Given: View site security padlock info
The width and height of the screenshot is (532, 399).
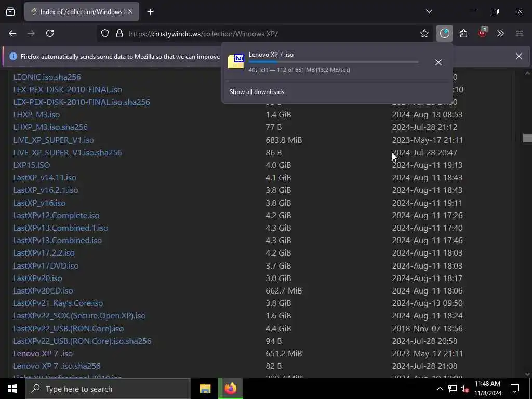Looking at the screenshot, I should click(x=119, y=34).
